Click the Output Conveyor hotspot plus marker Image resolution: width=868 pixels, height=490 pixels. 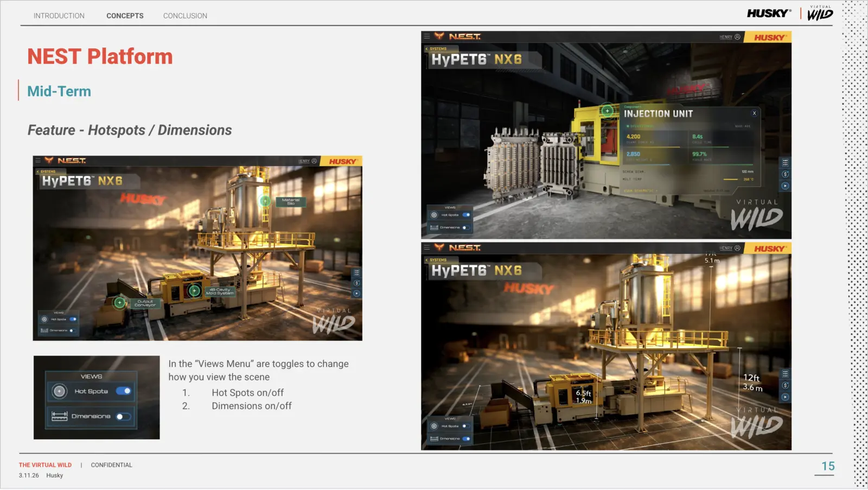[x=119, y=303]
